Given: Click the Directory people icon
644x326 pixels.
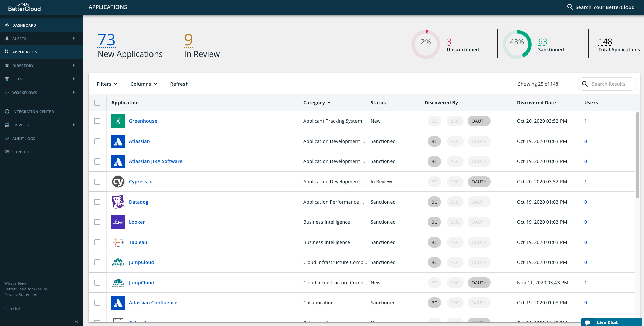Looking at the screenshot, I should pos(7,65).
